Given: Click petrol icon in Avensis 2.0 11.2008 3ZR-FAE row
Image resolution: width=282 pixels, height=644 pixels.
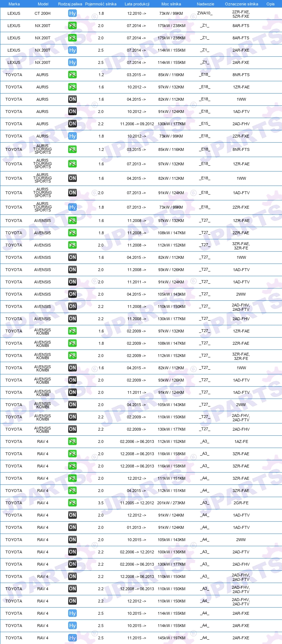Looking at the screenshot, I should pos(72,245).
